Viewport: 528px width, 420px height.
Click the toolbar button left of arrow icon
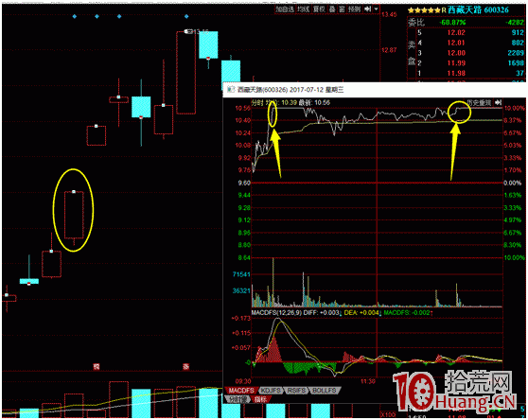tap(355, 9)
